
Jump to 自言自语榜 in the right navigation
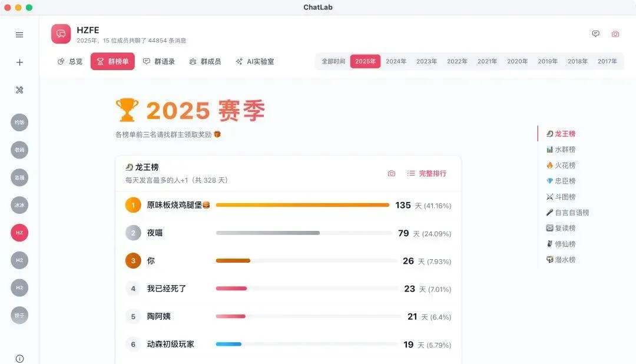pos(568,213)
